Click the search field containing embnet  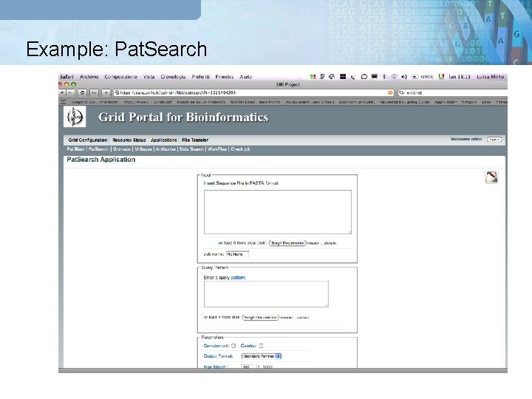(453, 92)
